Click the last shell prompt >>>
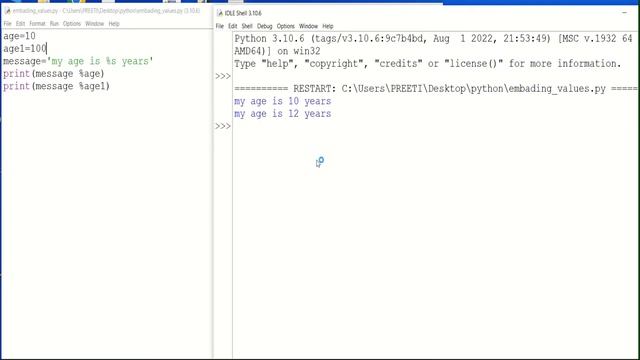Screen dimensions: 640x360 [x=223, y=126]
